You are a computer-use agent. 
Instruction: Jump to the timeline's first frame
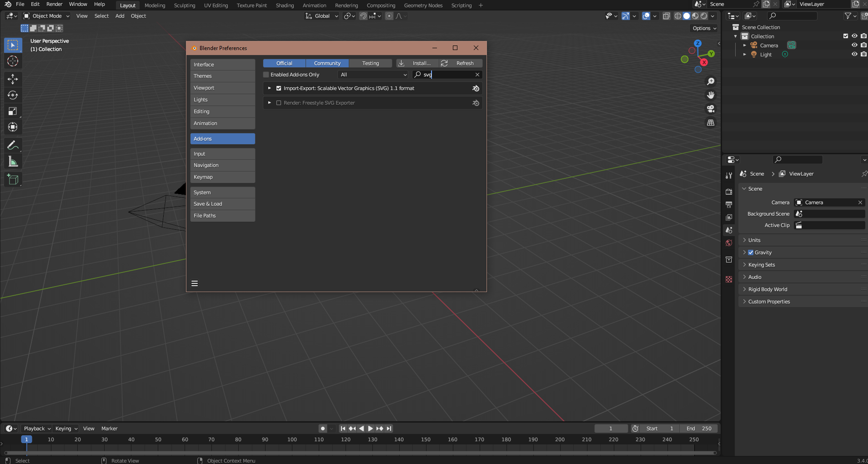[x=343, y=429]
